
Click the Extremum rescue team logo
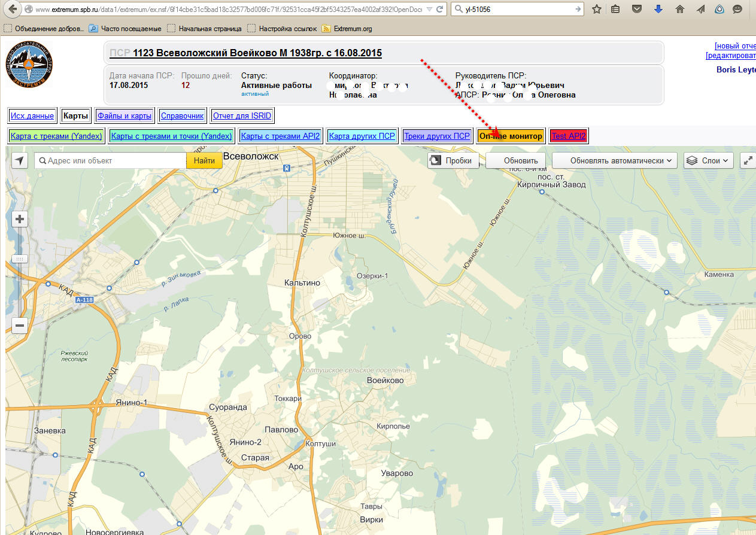coord(29,68)
